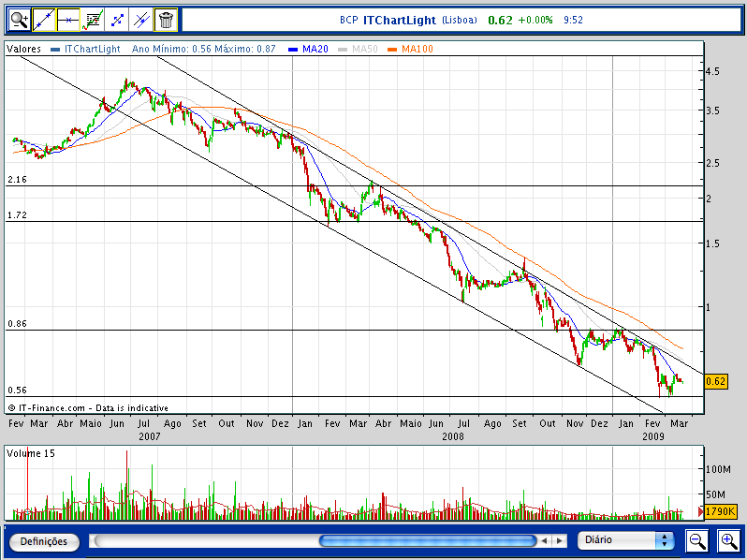Click the MA20 legend label
The image size is (747, 560).
coord(315,49)
